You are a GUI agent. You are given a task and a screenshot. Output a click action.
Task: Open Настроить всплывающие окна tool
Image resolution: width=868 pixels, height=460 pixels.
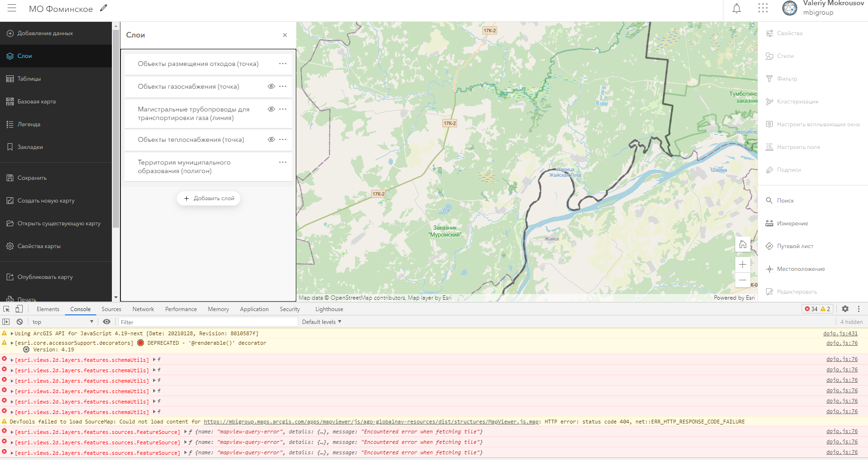813,124
